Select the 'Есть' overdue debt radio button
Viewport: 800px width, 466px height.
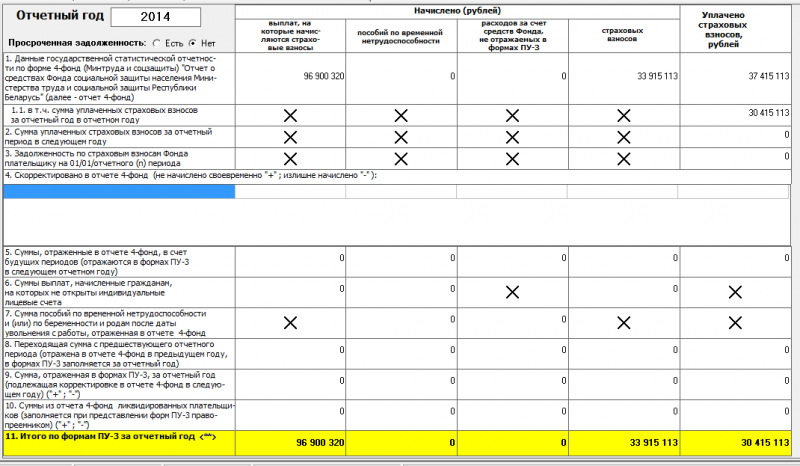(156, 44)
